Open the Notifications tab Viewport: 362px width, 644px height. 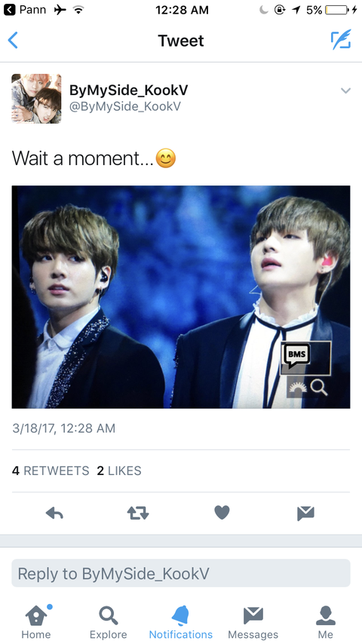coord(181,622)
